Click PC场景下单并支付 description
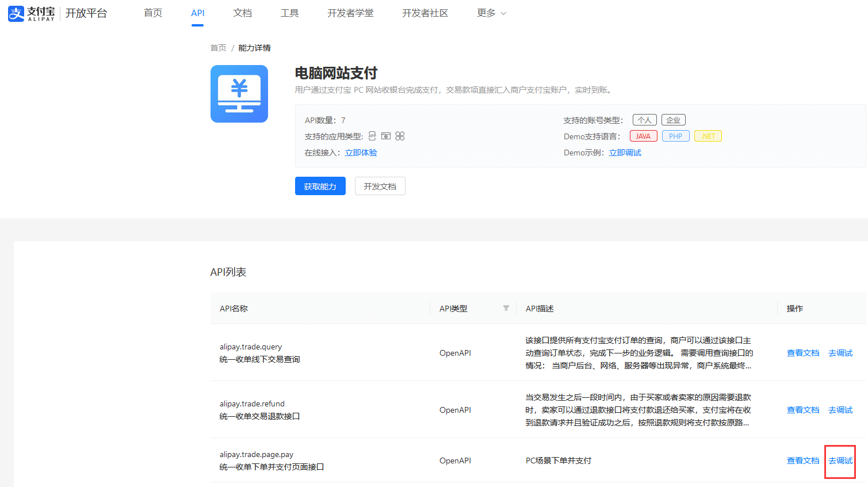This screenshot has width=868, height=487. pos(559,461)
